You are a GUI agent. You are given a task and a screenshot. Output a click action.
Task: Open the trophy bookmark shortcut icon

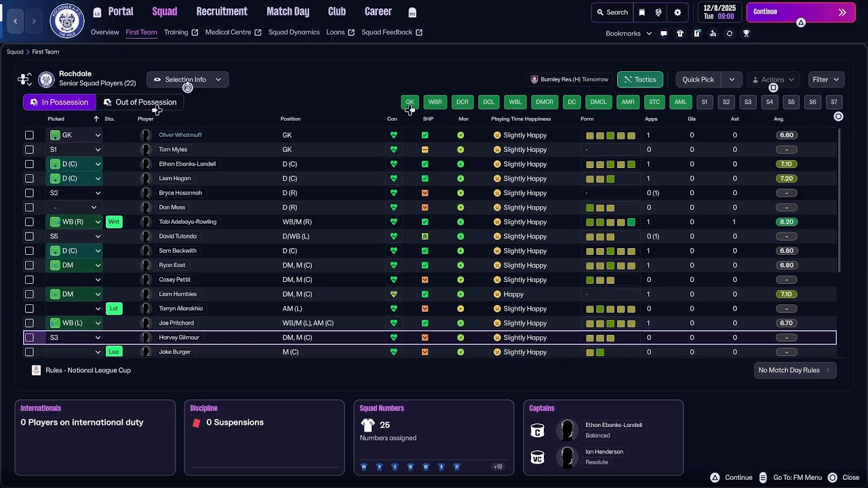(746, 33)
